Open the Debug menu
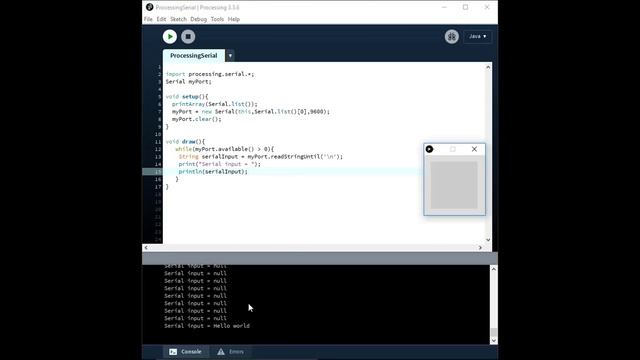 click(x=198, y=19)
